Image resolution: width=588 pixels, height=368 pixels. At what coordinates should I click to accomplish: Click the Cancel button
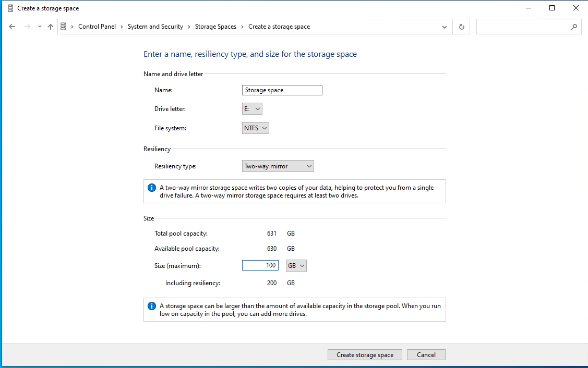tap(426, 354)
